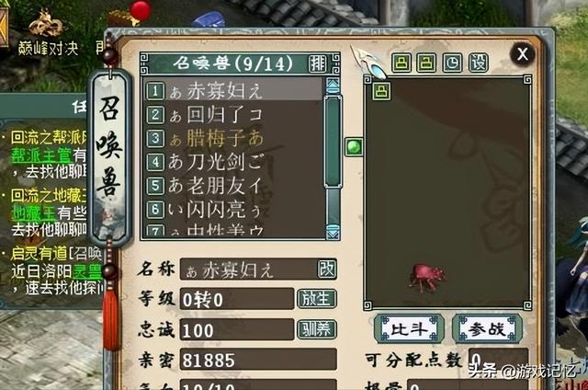Open the 设 settings icon
This screenshot has width=588, height=390.
(x=479, y=63)
